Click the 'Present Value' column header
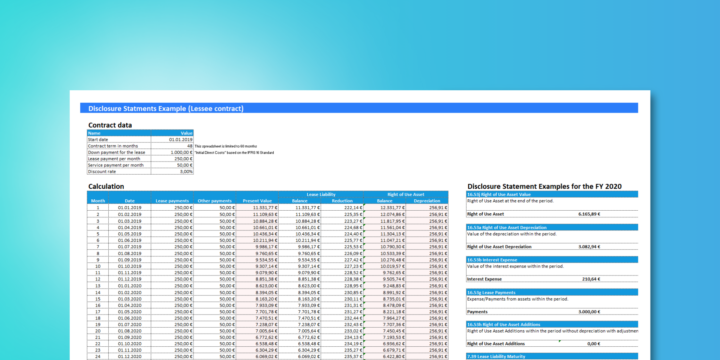The height and width of the screenshot is (360, 720). tap(258, 201)
